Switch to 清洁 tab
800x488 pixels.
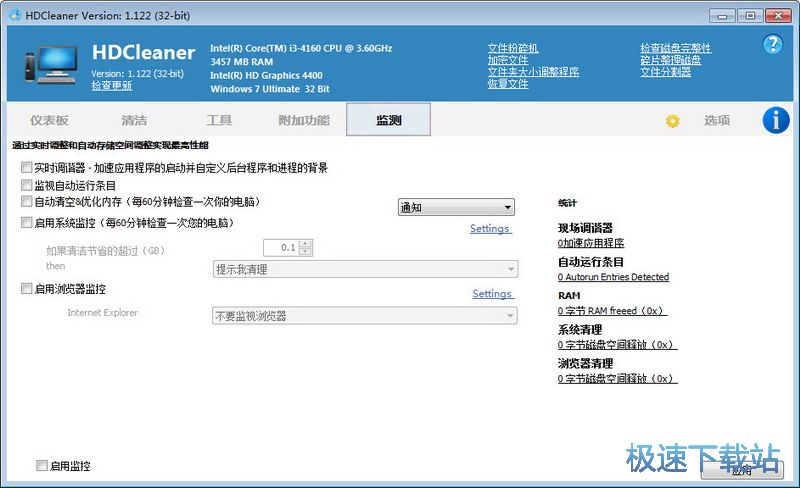tap(134, 120)
